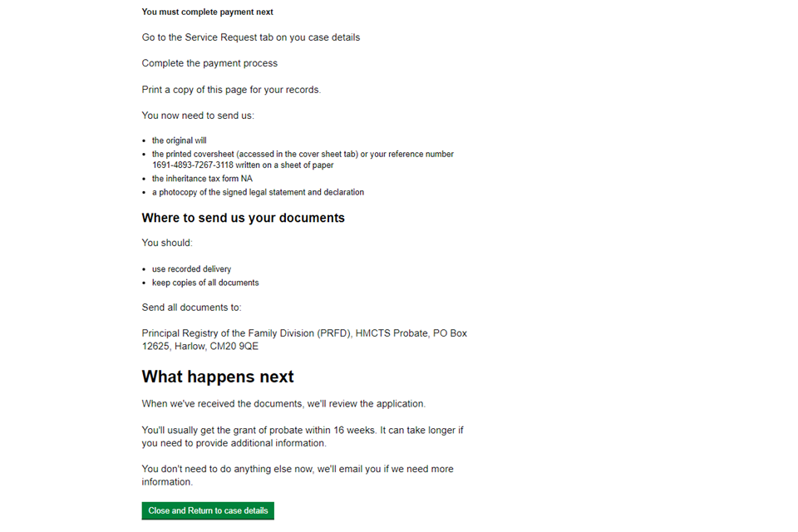Click the printed coversheet bullet item

303,154
